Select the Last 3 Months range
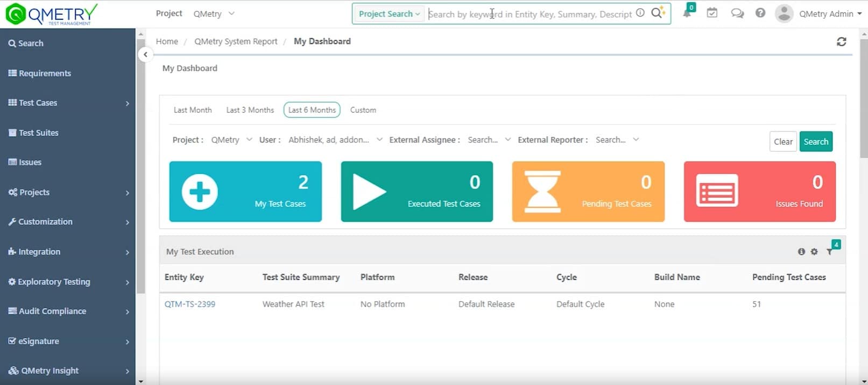 [250, 110]
